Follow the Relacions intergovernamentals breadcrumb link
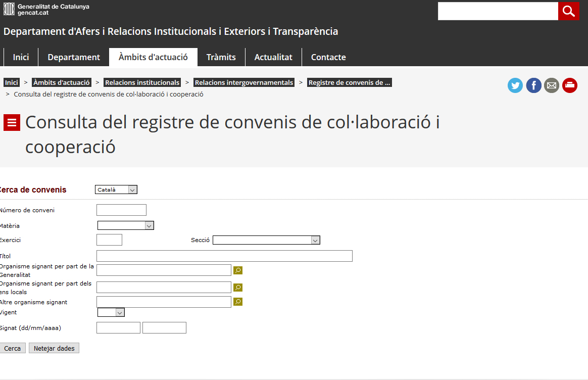The height and width of the screenshot is (380, 588). click(x=244, y=82)
